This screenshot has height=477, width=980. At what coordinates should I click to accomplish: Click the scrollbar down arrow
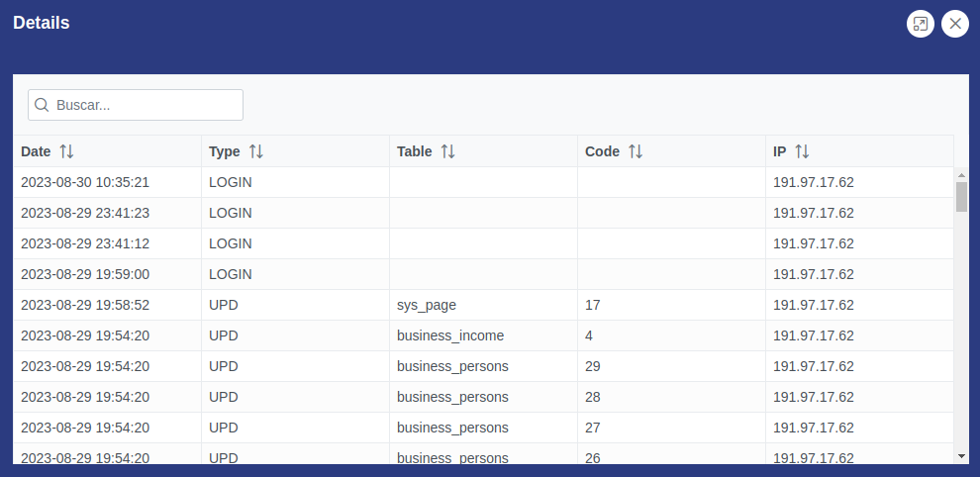[x=961, y=455]
